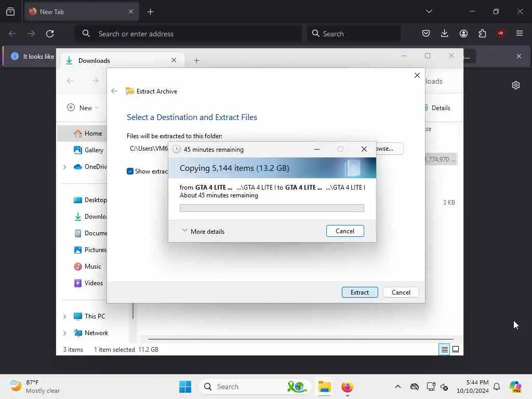The width and height of the screenshot is (532, 399).
Task: Dismiss the Firefox notification bar
Action: [519, 56]
